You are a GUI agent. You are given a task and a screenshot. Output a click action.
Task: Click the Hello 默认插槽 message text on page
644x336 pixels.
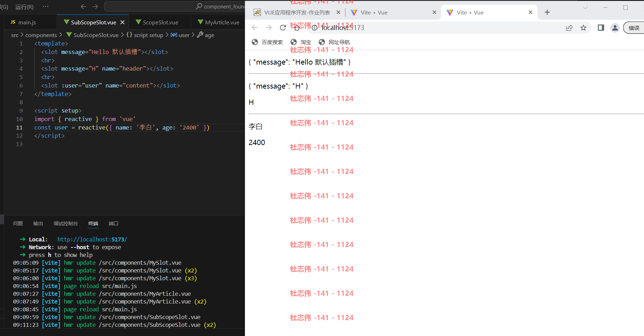pos(300,62)
